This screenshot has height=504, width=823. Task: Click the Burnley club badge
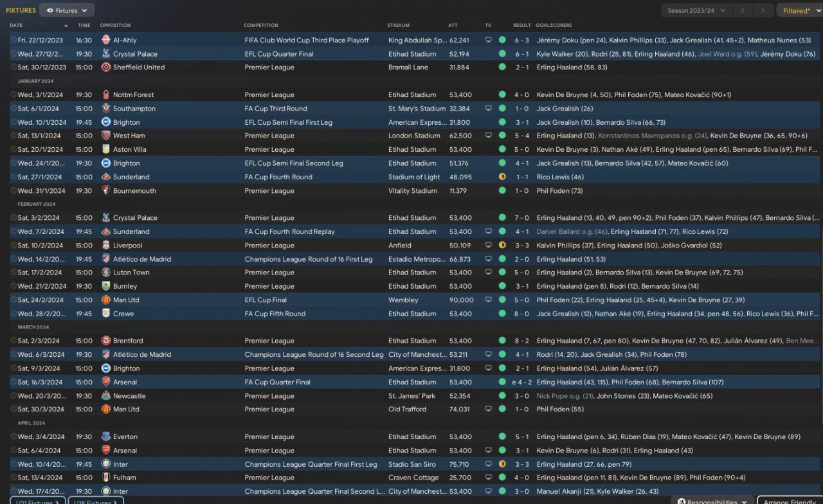106,286
